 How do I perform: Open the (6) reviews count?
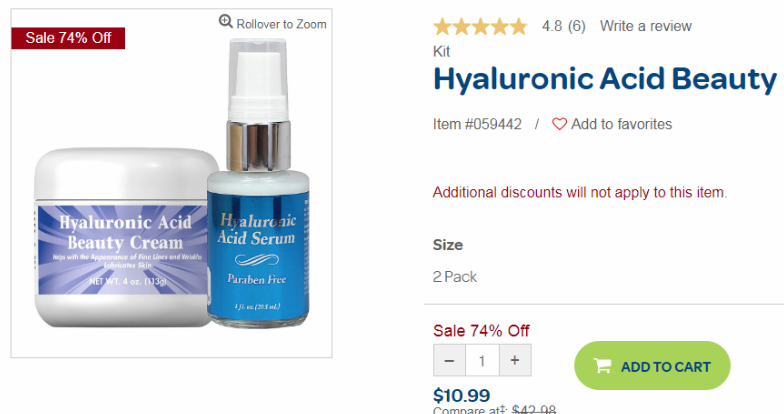click(x=576, y=26)
